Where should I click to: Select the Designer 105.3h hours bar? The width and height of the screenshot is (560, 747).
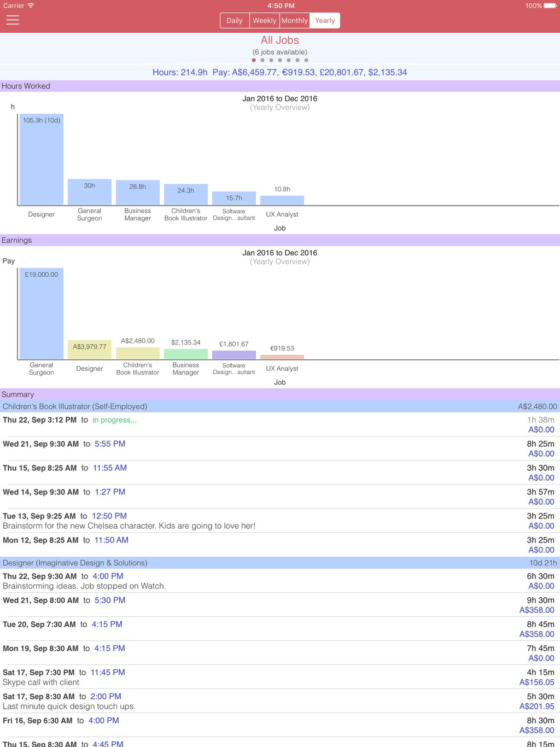pos(42,159)
